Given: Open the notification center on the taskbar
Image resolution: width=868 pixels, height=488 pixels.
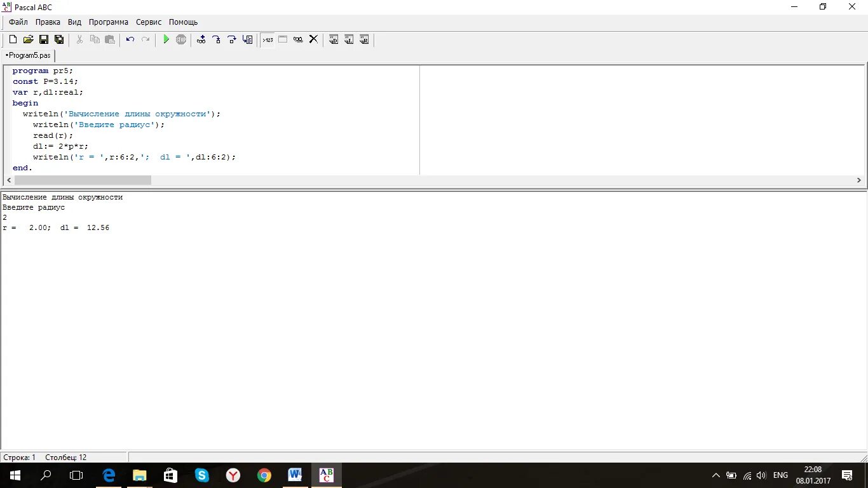Looking at the screenshot, I should pos(848,475).
